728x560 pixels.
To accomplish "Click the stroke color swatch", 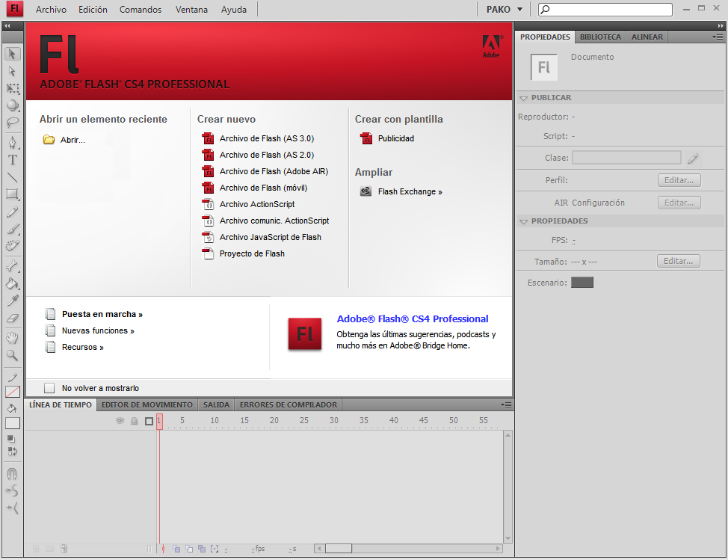I will (13, 392).
